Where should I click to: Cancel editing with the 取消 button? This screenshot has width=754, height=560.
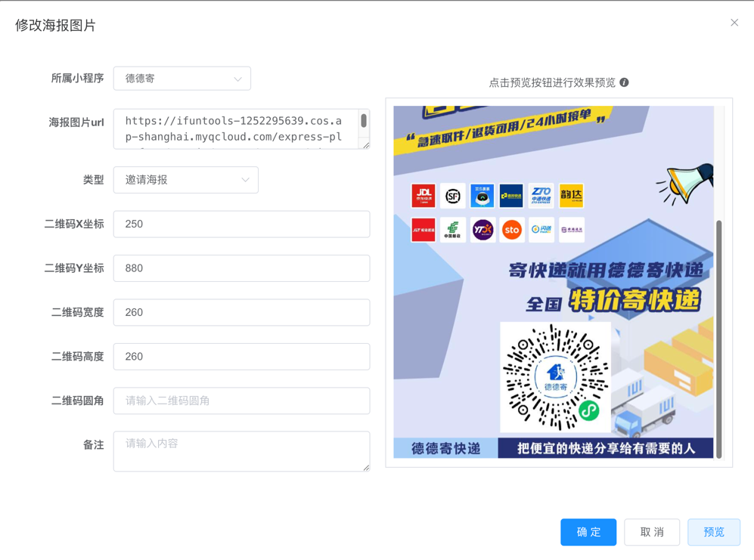pos(652,532)
